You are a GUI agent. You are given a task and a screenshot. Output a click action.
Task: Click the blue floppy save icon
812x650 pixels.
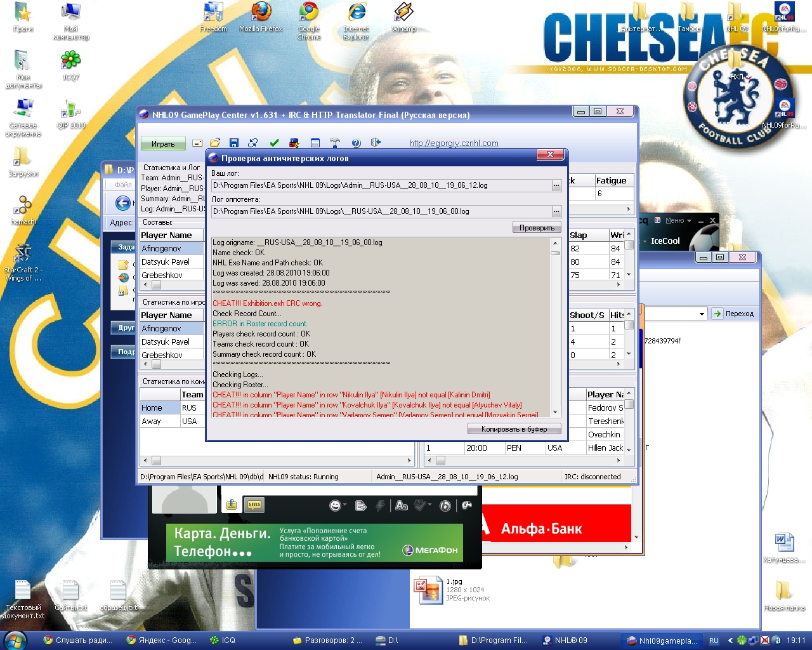(x=234, y=143)
